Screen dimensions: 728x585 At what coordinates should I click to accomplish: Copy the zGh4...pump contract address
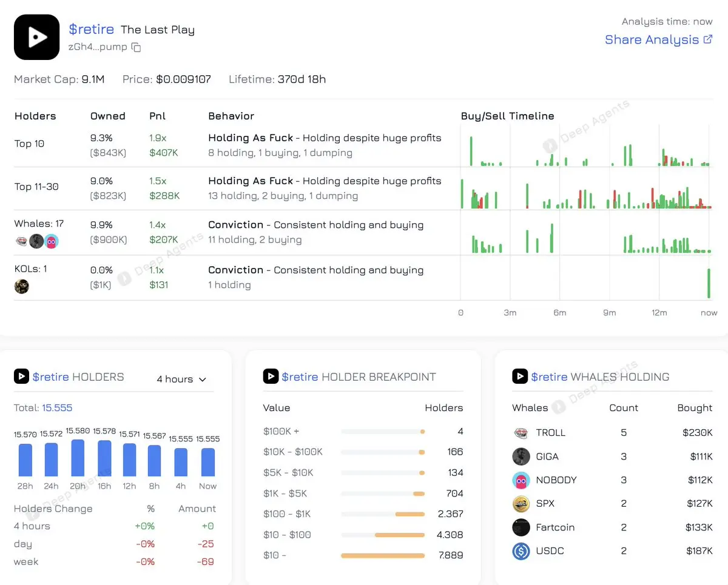tap(136, 47)
